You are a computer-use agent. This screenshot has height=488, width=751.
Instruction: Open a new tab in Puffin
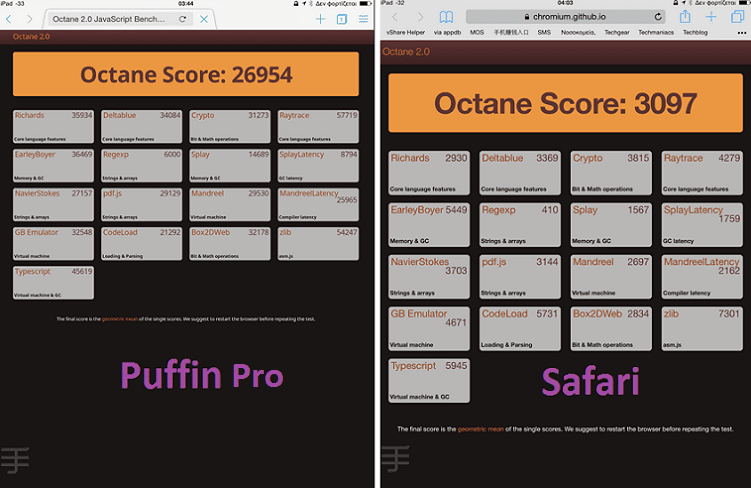pos(320,19)
